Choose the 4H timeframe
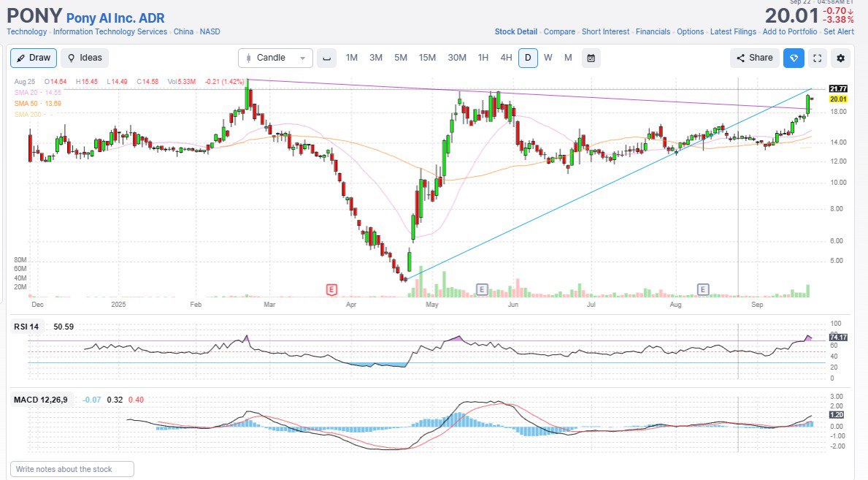Image resolution: width=868 pixels, height=480 pixels. pos(506,58)
